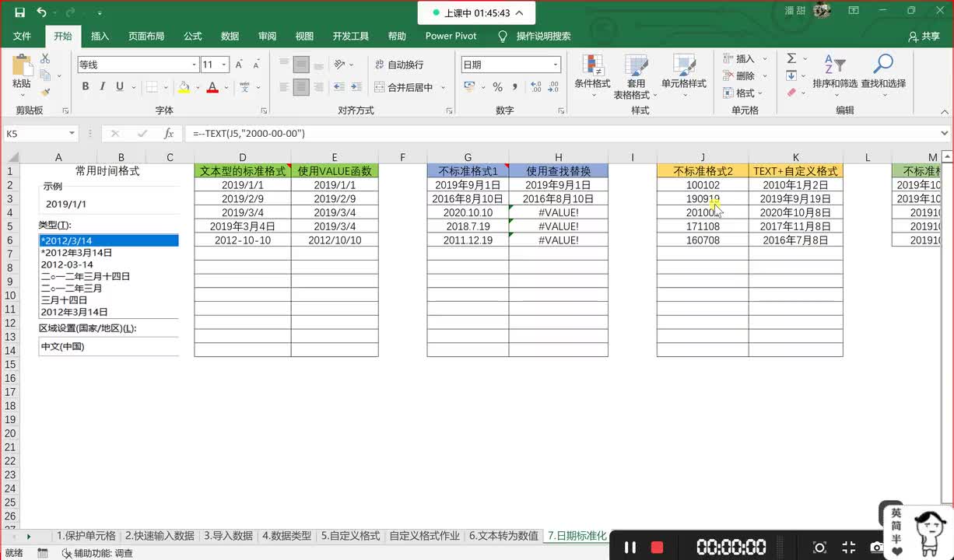
Task: Toggle Bold formatting
Action: coord(85,87)
